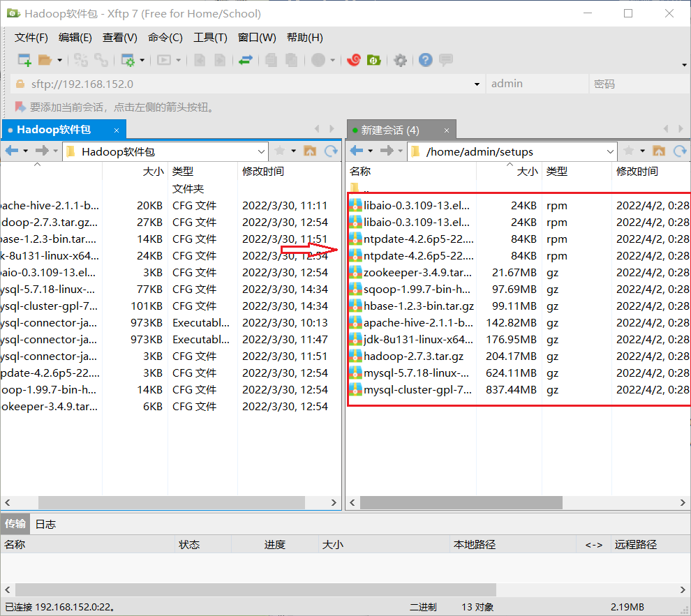Click the admin username field
Viewport: 691px width, 616px height.
pos(537,84)
